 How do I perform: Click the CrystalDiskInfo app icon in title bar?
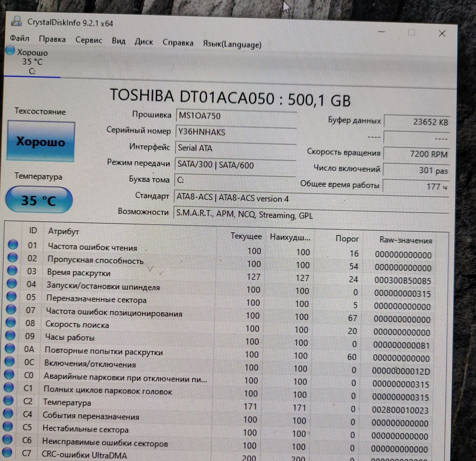[x=17, y=21]
